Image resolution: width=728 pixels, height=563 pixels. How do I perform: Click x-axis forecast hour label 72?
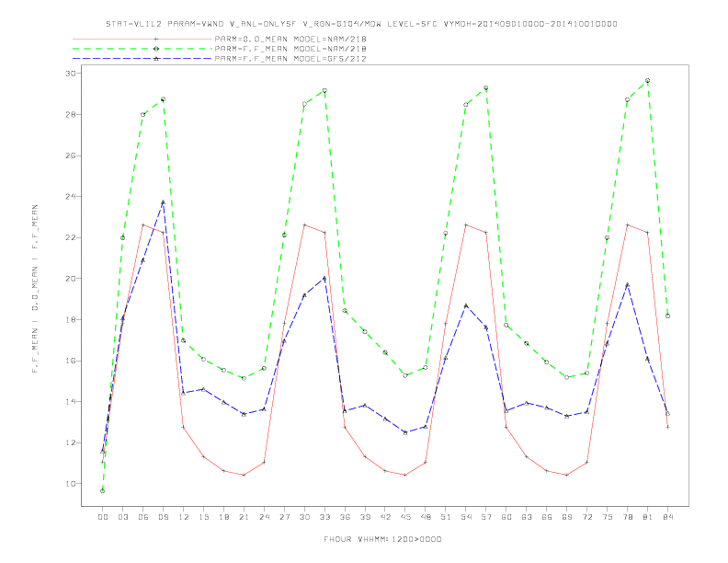586,517
